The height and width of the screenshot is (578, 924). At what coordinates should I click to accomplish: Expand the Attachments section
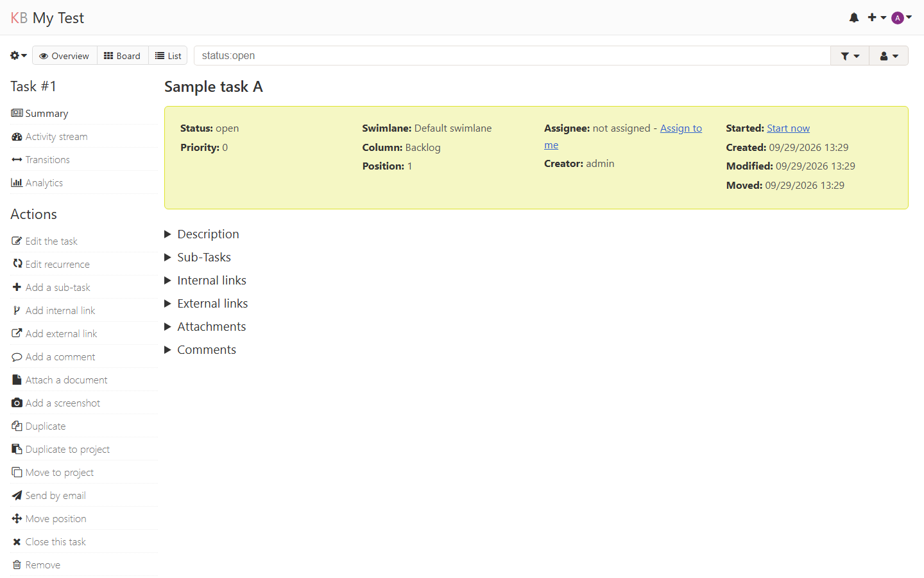click(x=205, y=327)
